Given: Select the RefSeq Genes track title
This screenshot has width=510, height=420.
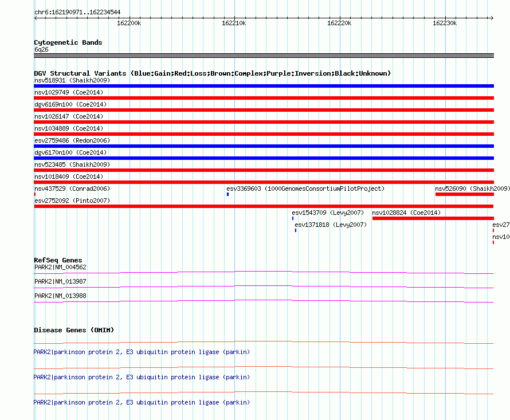Looking at the screenshot, I should [58, 260].
